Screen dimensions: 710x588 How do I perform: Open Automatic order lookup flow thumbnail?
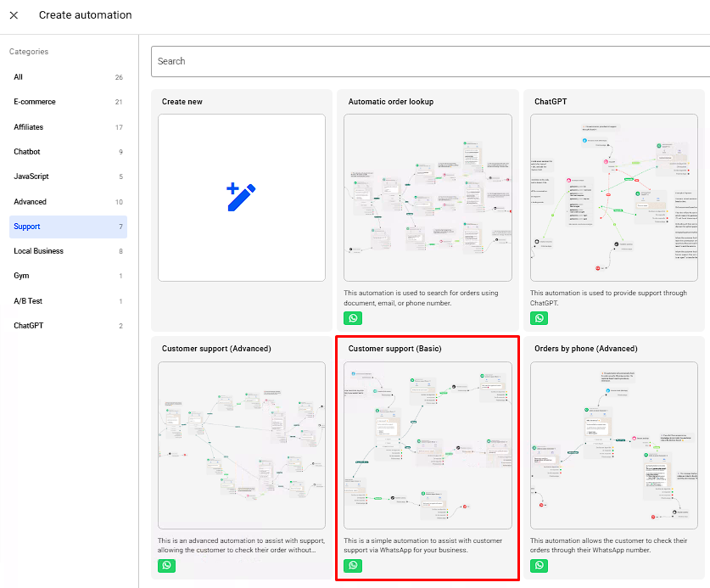[428, 198]
